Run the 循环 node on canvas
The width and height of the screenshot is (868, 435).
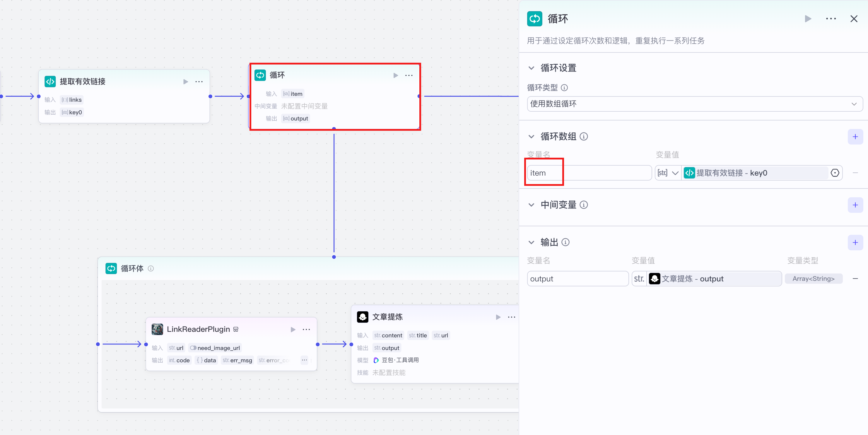point(396,76)
